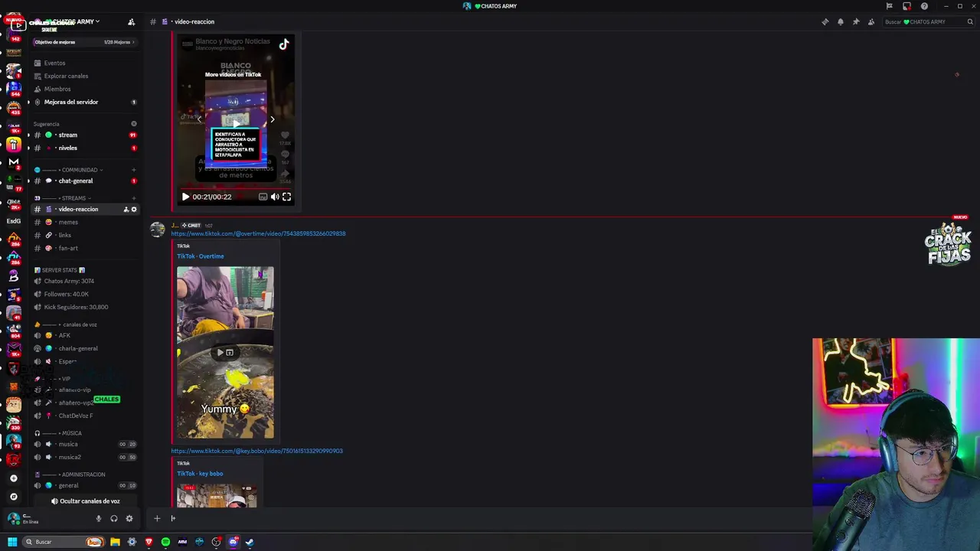980x551 pixels.
Task: Open Discover servers compass icon
Action: 14,497
